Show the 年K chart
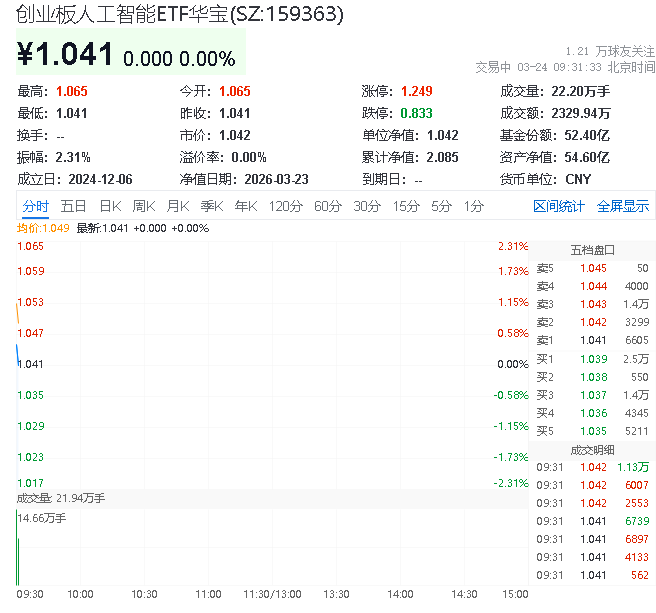Image resolution: width=656 pixels, height=613 pixels. pos(246,206)
